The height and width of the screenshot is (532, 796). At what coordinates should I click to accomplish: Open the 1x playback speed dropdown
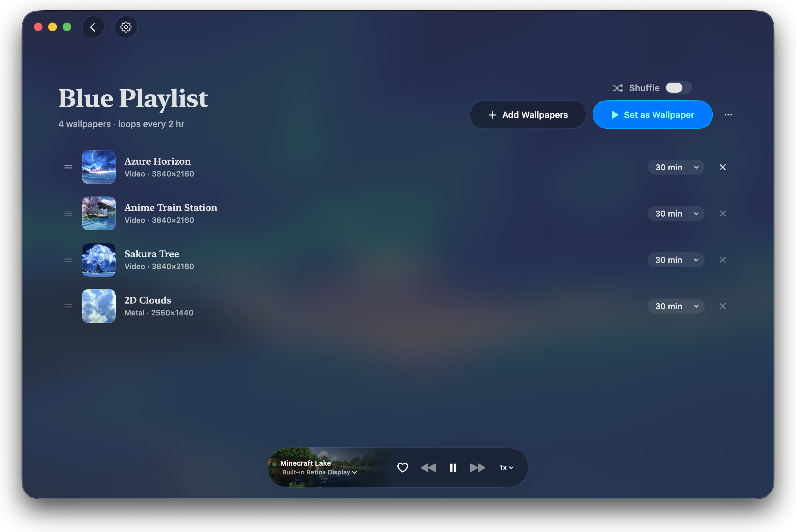coord(506,468)
